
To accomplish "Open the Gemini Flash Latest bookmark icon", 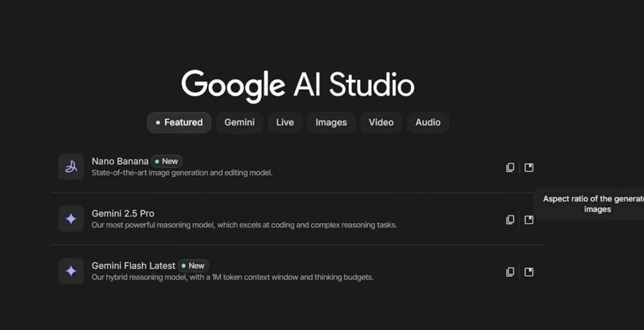I will pos(529,272).
